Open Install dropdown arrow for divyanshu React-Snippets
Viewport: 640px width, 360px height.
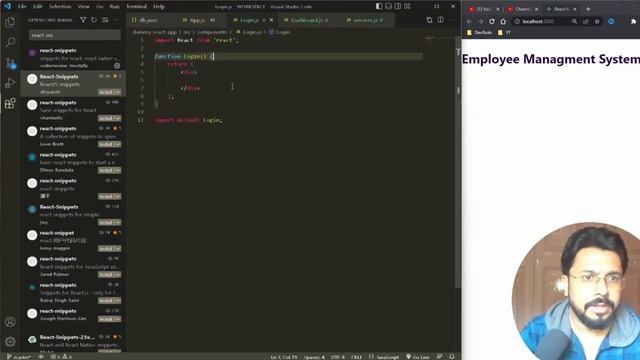pos(118,92)
